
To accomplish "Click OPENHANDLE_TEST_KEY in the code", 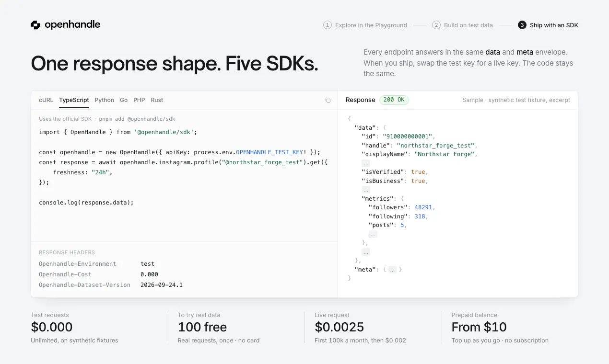I will point(269,152).
